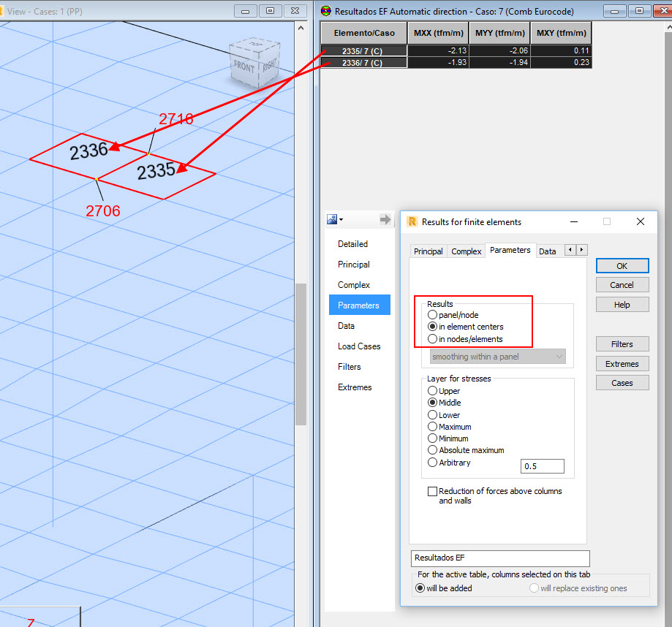Viewport: 672px width, 627px height.
Task: Switch to the Data tab
Action: (x=548, y=251)
